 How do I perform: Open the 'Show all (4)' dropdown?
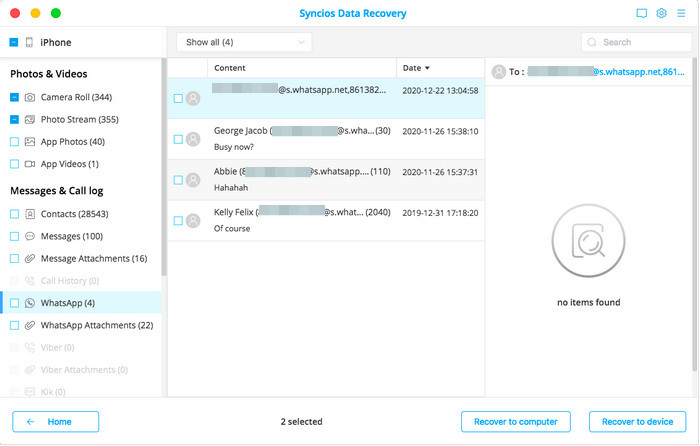click(x=244, y=42)
